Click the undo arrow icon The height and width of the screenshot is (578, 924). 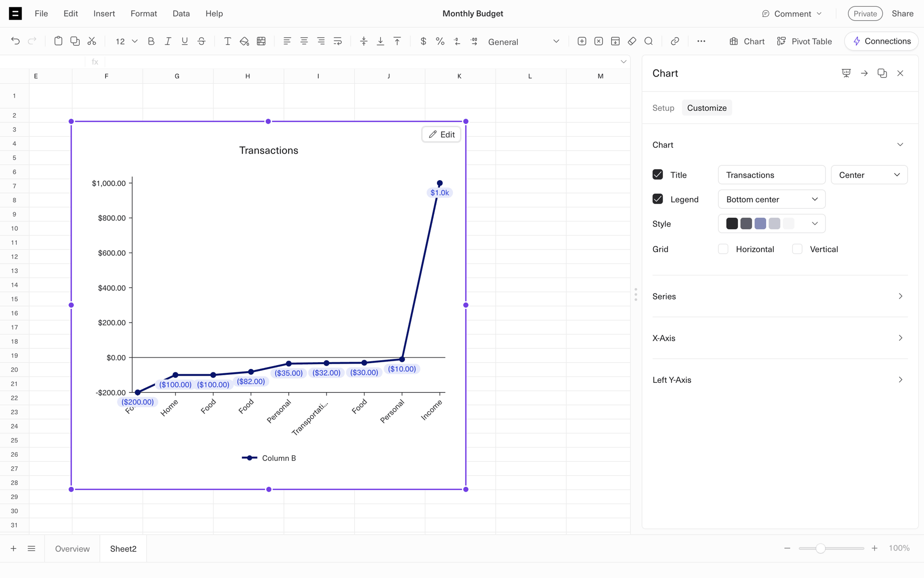15,41
